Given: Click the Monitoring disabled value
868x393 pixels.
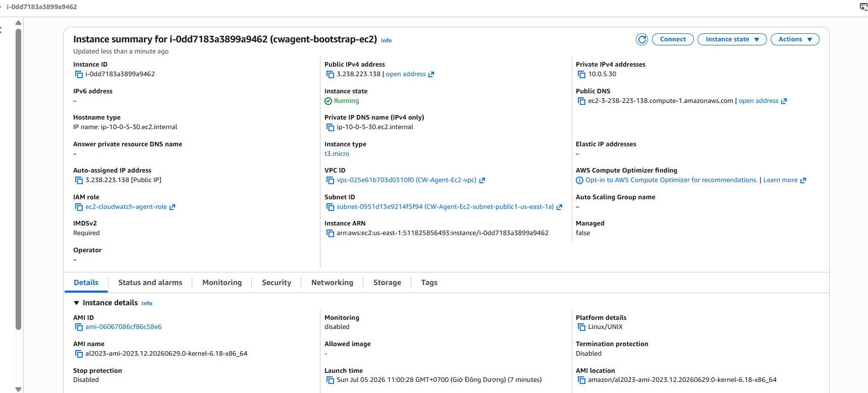Looking at the screenshot, I should (337, 327).
